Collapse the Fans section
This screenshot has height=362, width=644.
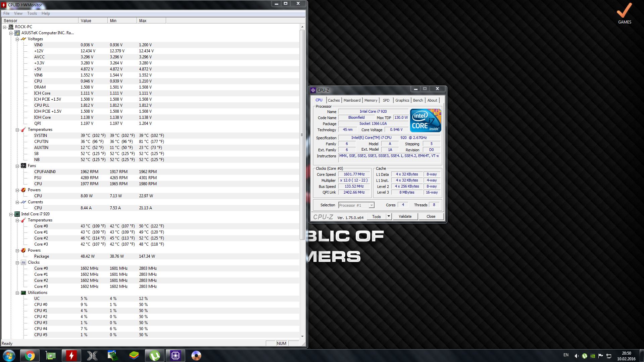17,166
